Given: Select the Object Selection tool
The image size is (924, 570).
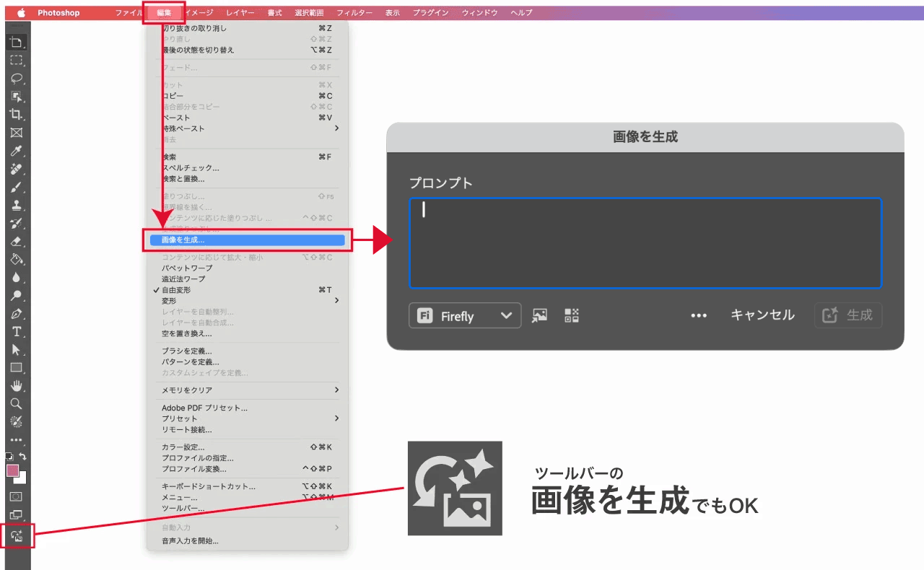Looking at the screenshot, I should 17,97.
